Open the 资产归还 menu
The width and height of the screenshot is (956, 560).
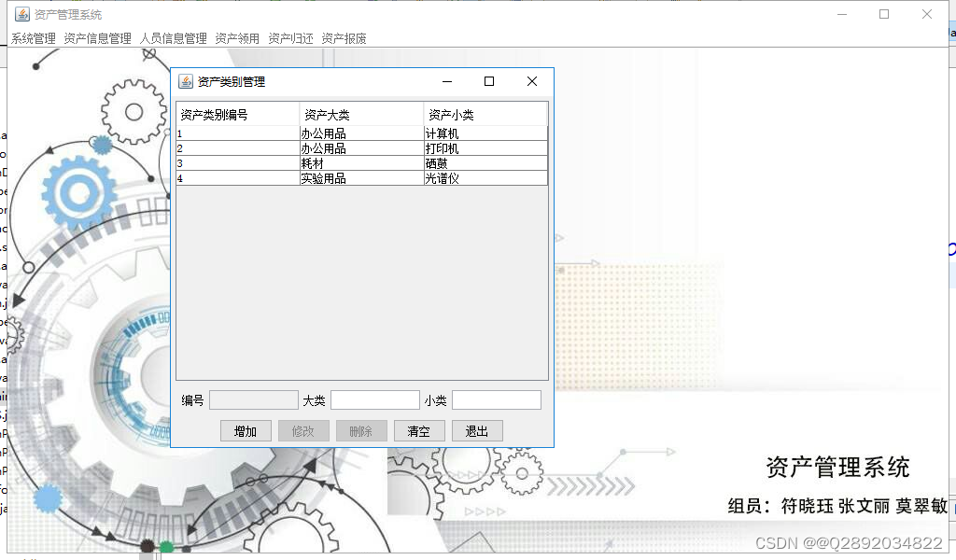pyautogui.click(x=291, y=38)
